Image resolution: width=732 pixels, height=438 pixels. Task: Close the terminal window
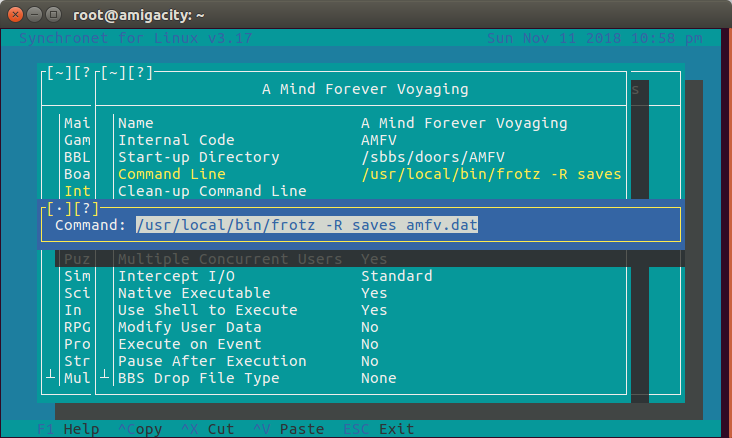click(x=15, y=15)
